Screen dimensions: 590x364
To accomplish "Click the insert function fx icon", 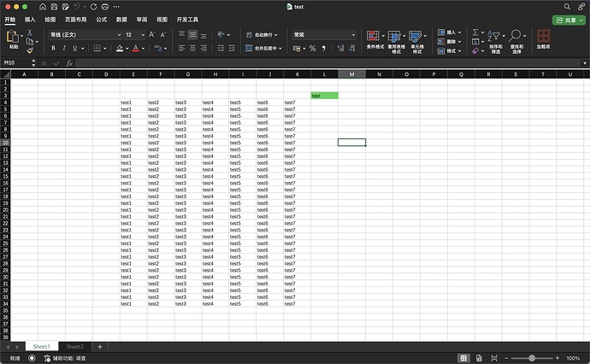I will tap(69, 63).
